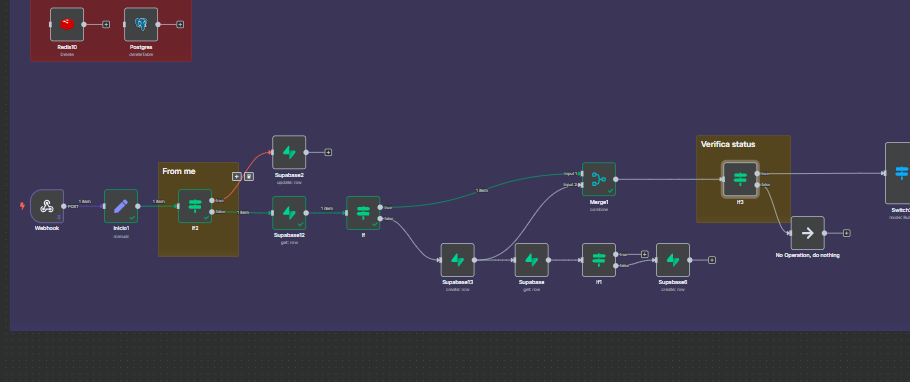Select the Verifica status sticky note title
Image resolution: width=910 pixels, height=382 pixels.
tap(728, 144)
